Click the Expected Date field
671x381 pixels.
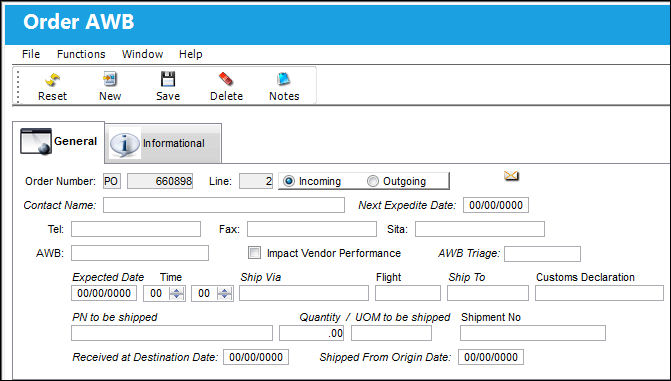[x=104, y=293]
